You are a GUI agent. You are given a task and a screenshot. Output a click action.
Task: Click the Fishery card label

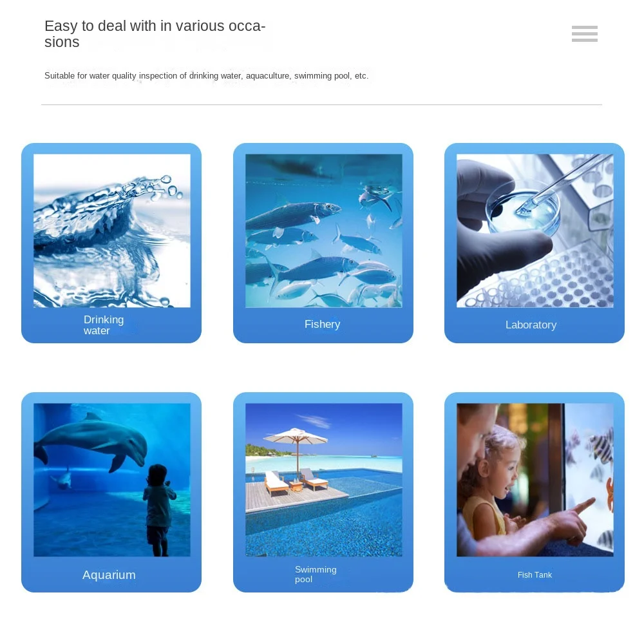(x=323, y=324)
